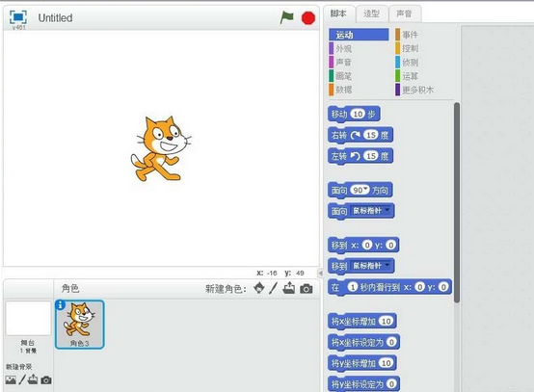Paint new backdrop brush icon

pyautogui.click(x=22, y=379)
